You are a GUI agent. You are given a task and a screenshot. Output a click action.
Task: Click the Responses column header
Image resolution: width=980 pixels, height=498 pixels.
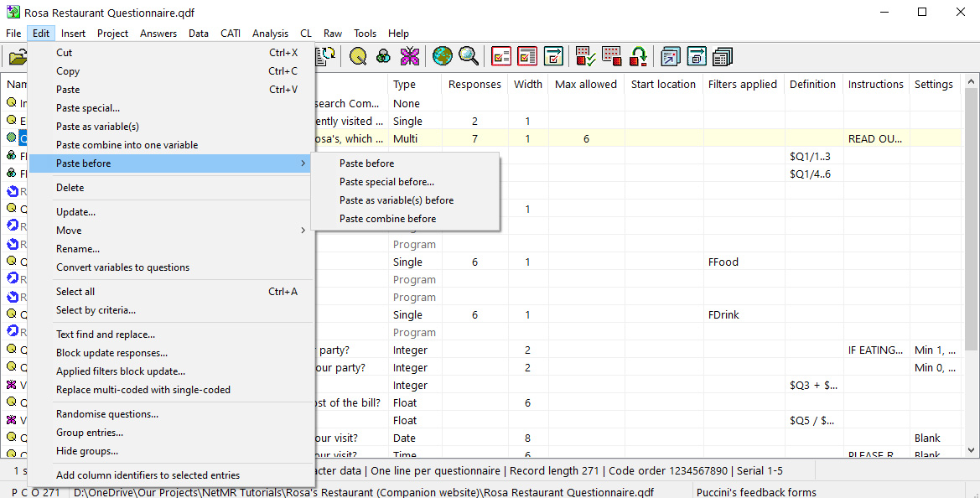point(474,85)
